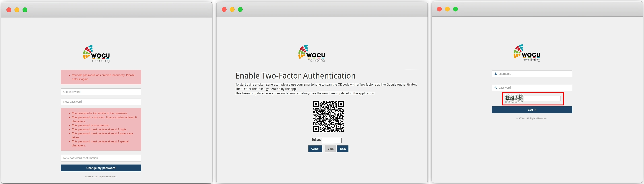Click the user icon in username field

496,74
